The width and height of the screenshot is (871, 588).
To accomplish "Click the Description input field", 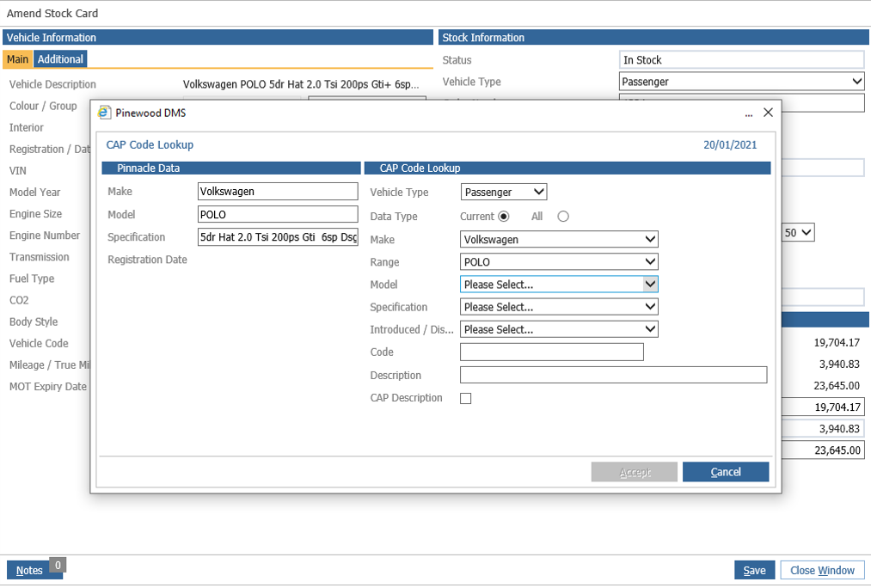I will point(613,375).
